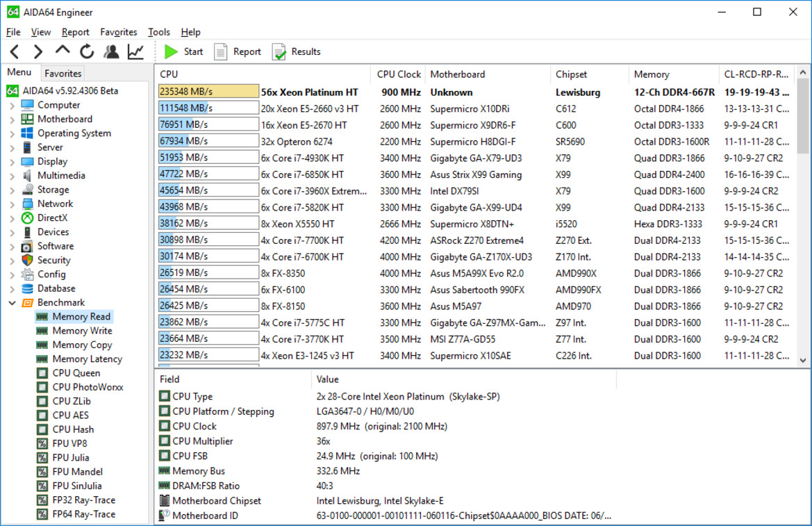Expand the Storage tree node
Image resolution: width=812 pixels, height=526 pixels.
click(x=12, y=190)
